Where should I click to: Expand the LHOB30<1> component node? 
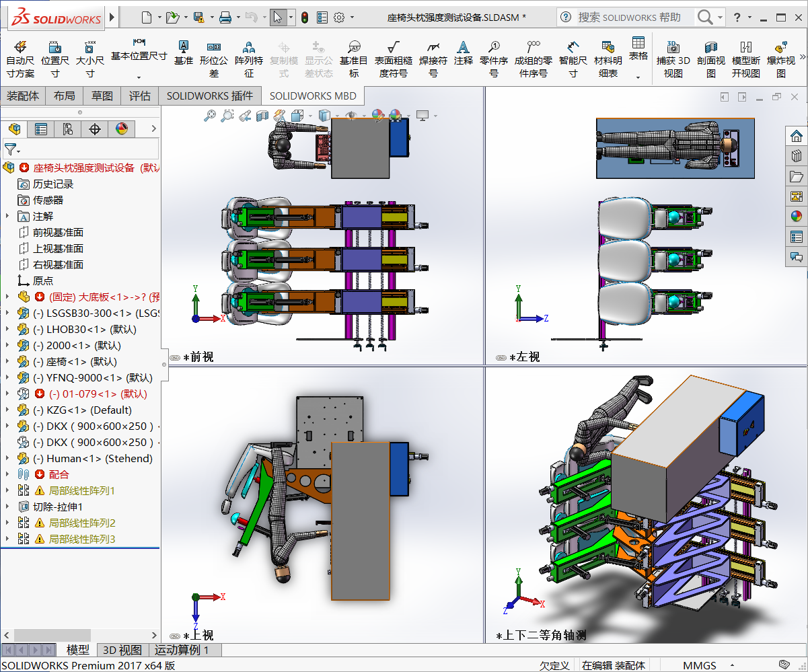(x=7, y=329)
